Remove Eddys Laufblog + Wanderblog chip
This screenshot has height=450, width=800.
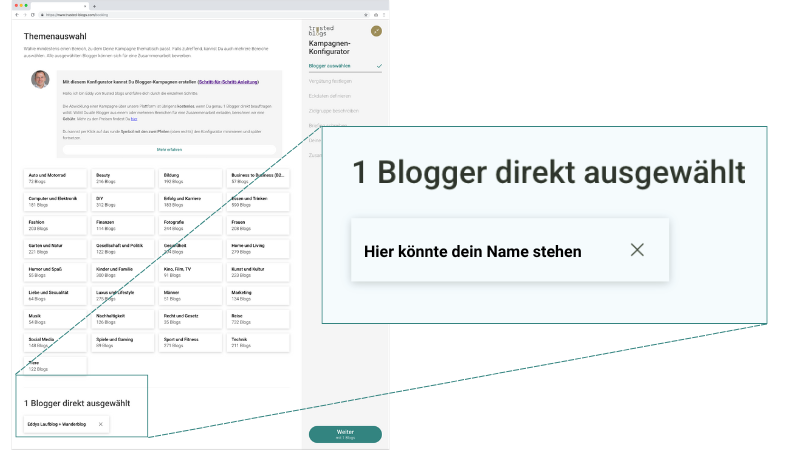point(100,424)
